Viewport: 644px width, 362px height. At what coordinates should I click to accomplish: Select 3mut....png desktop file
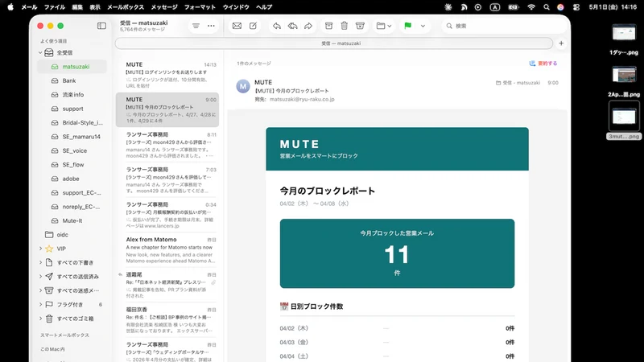pos(624,121)
